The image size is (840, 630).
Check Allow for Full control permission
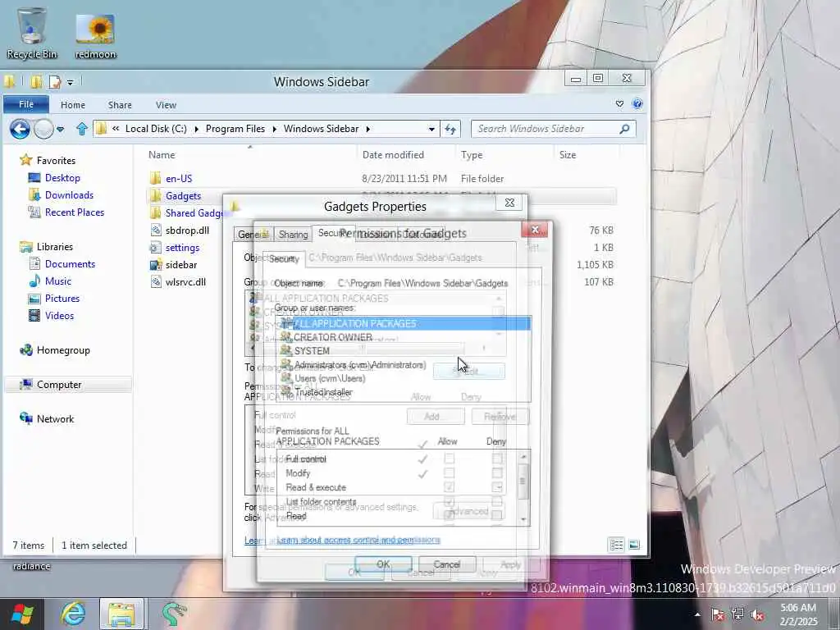pyautogui.click(x=449, y=459)
